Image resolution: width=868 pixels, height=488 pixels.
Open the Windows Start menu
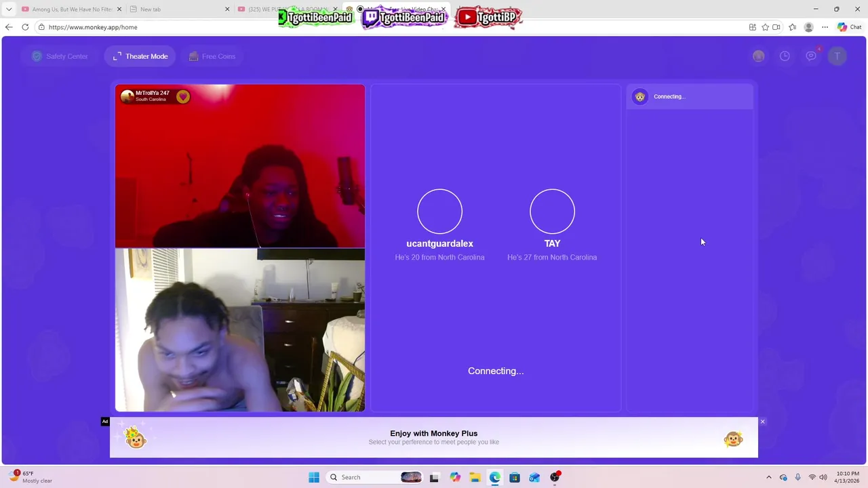[314, 477]
